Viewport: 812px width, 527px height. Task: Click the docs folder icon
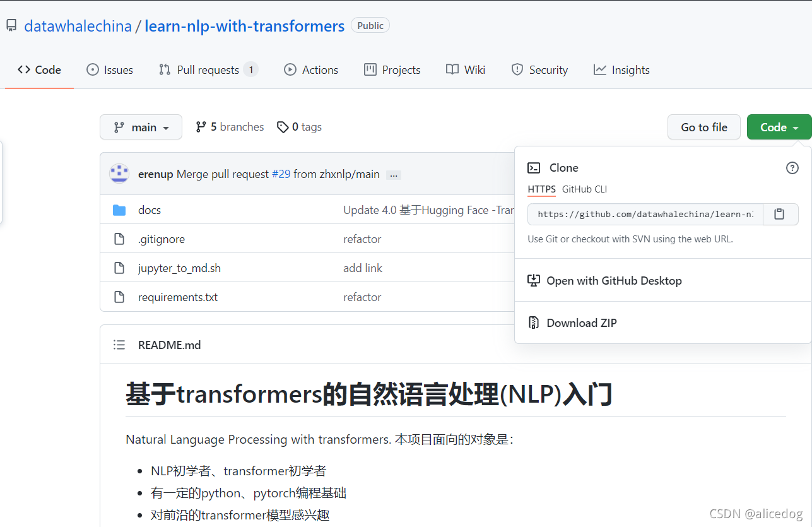[119, 210]
